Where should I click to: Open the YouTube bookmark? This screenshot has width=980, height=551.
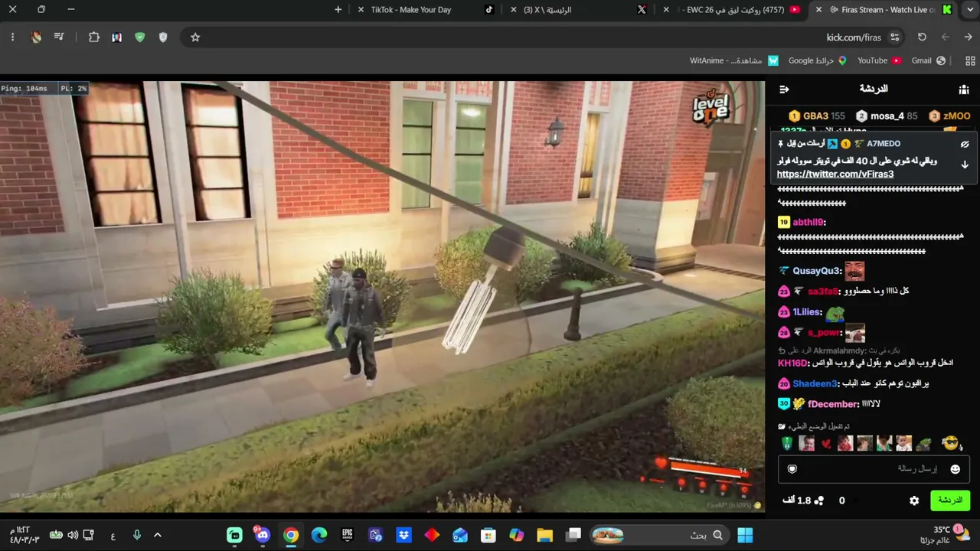point(879,60)
